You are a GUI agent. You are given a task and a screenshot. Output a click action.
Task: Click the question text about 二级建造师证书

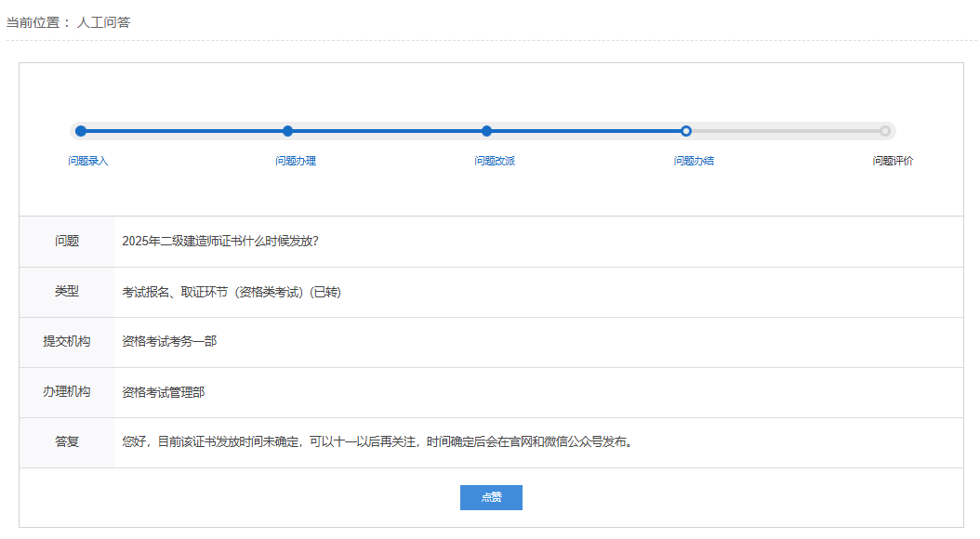[x=220, y=241]
